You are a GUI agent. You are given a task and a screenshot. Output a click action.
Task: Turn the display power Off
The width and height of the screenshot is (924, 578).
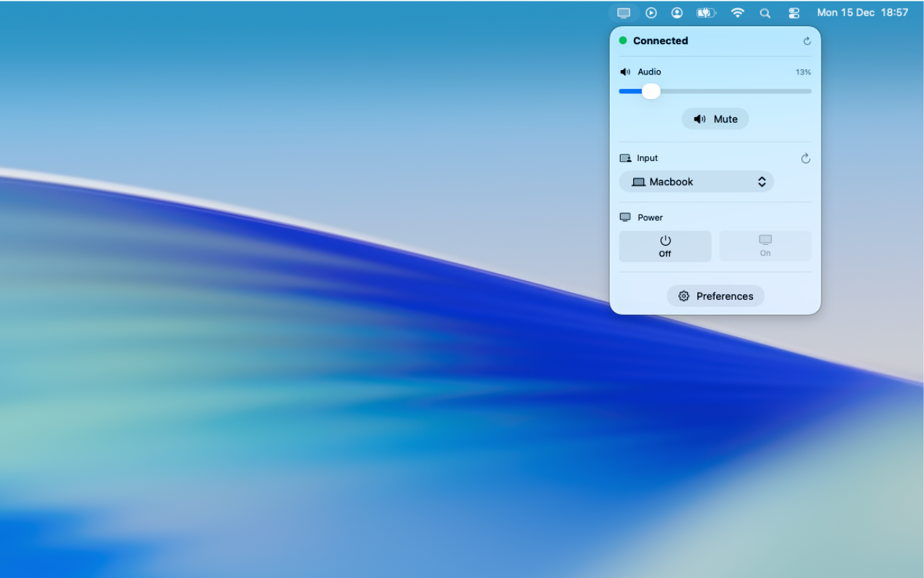(665, 246)
